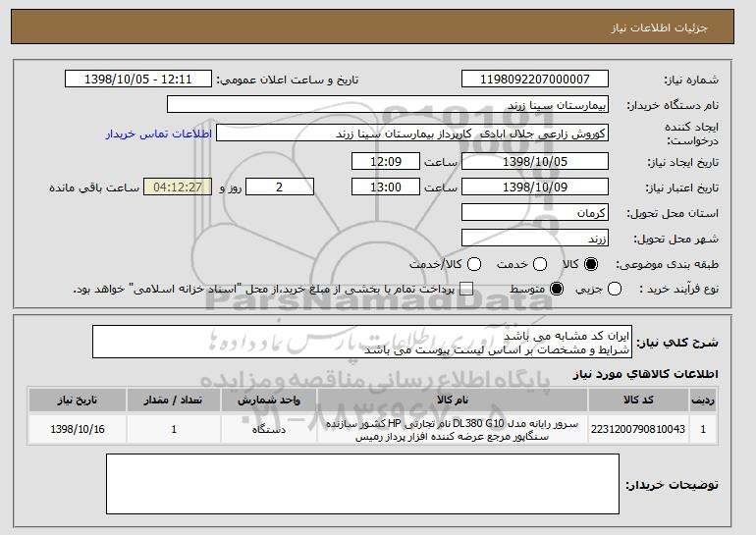The width and height of the screenshot is (756, 535).
Task: Click the delivery province field کرمان
Action: coord(535,213)
